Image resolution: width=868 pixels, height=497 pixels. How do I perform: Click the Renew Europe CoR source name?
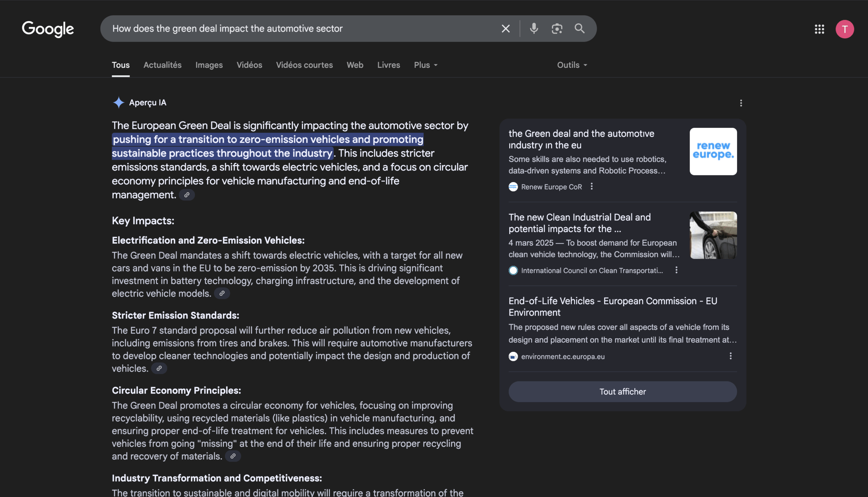tap(551, 187)
